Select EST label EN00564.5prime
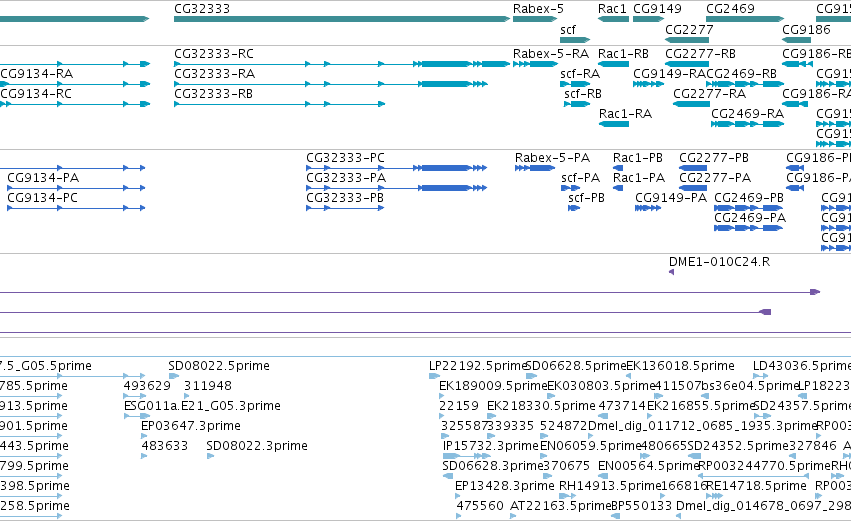The width and height of the screenshot is (851, 521). click(648, 466)
